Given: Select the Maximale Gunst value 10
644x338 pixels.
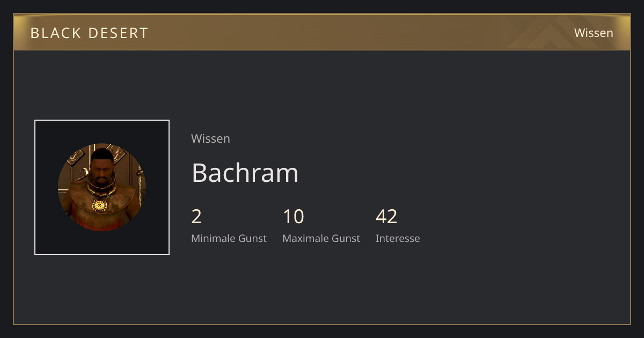Looking at the screenshot, I should [293, 217].
